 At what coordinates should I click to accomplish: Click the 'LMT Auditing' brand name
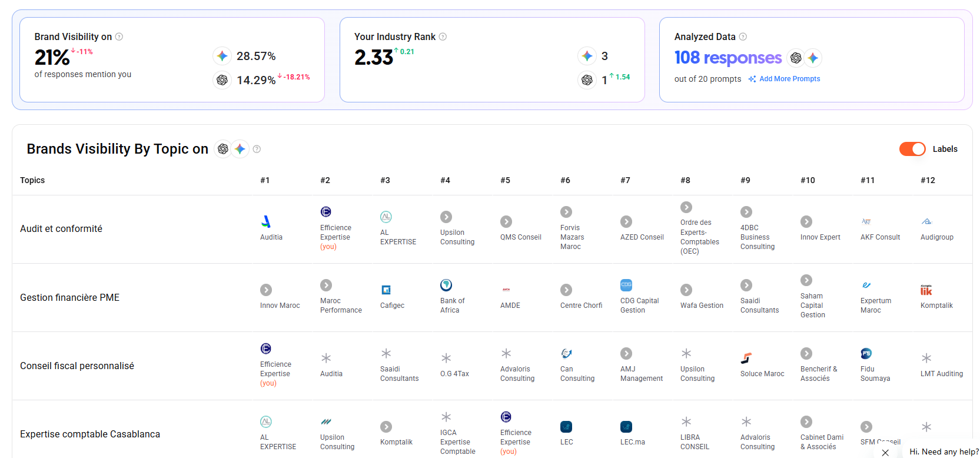tap(942, 374)
